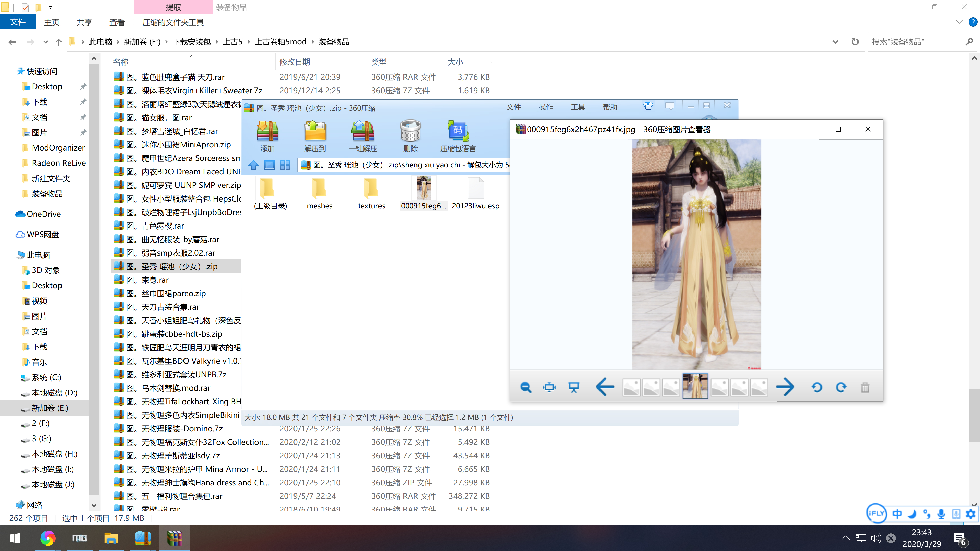Click the iFLY input method logo

point(877,513)
